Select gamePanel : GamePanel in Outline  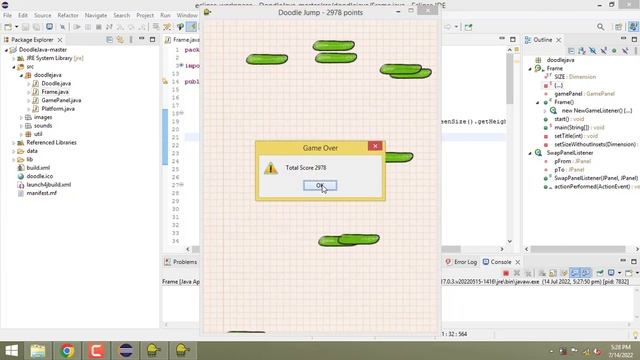(x=584, y=94)
